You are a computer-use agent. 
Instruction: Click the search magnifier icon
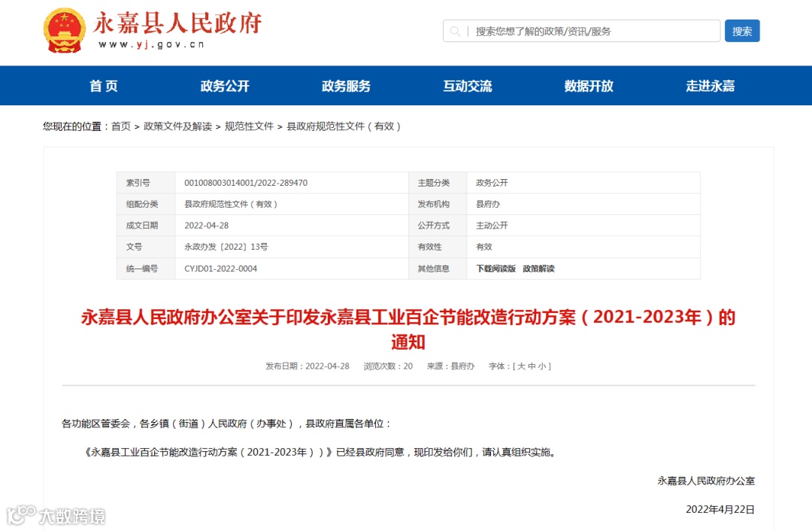(x=455, y=31)
